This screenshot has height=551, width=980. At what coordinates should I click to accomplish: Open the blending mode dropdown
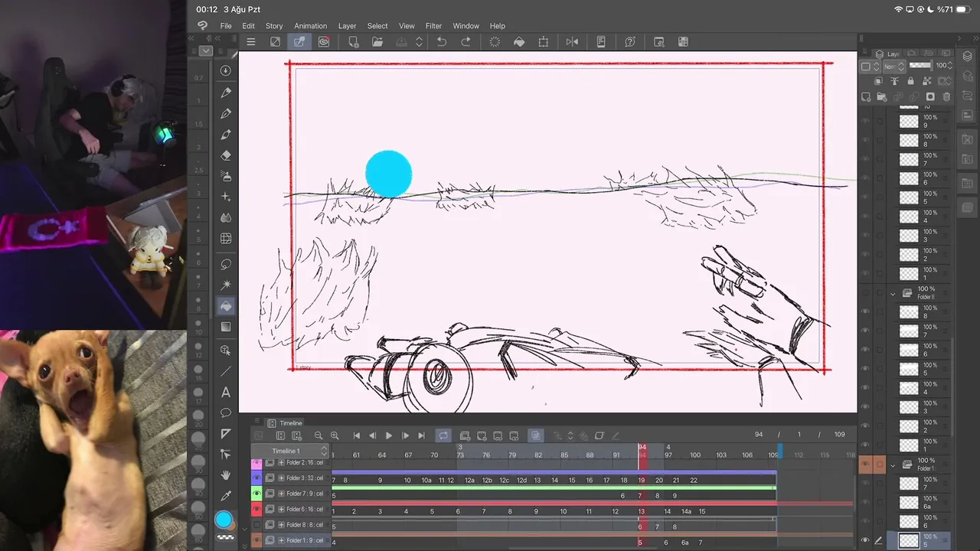pyautogui.click(x=893, y=67)
